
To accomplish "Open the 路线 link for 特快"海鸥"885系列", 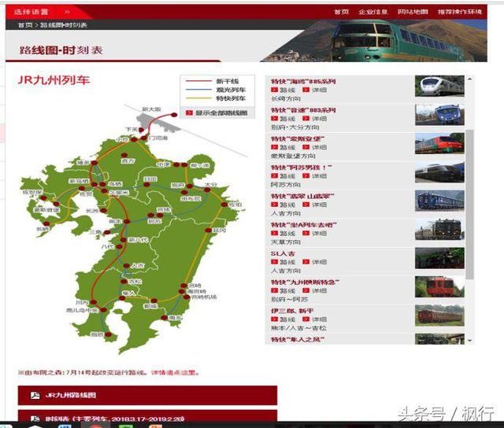I will (x=283, y=90).
